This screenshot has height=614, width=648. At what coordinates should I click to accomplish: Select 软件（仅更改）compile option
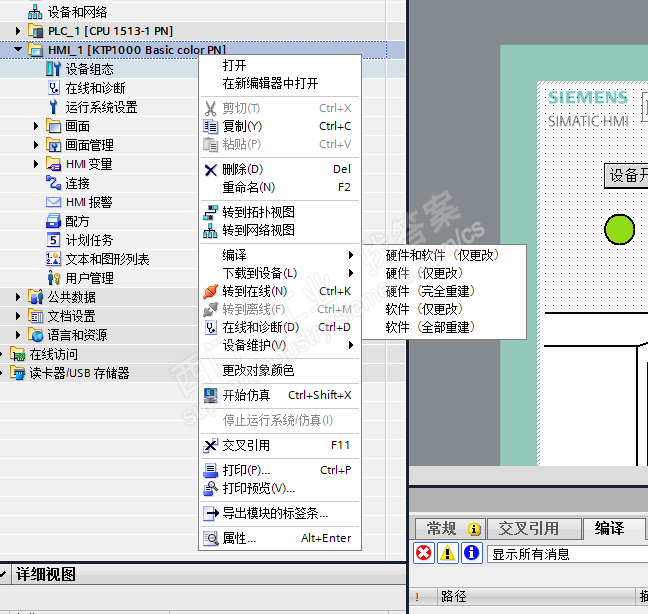pyautogui.click(x=444, y=309)
